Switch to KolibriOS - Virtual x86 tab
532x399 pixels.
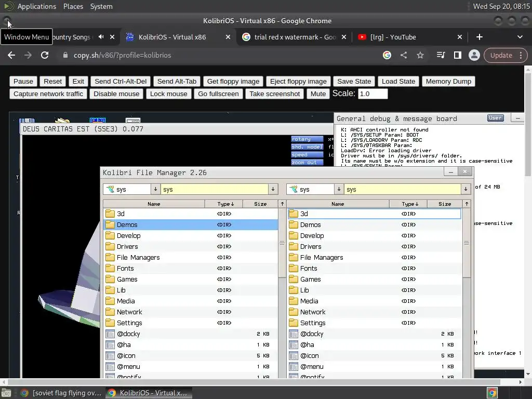pos(178,37)
